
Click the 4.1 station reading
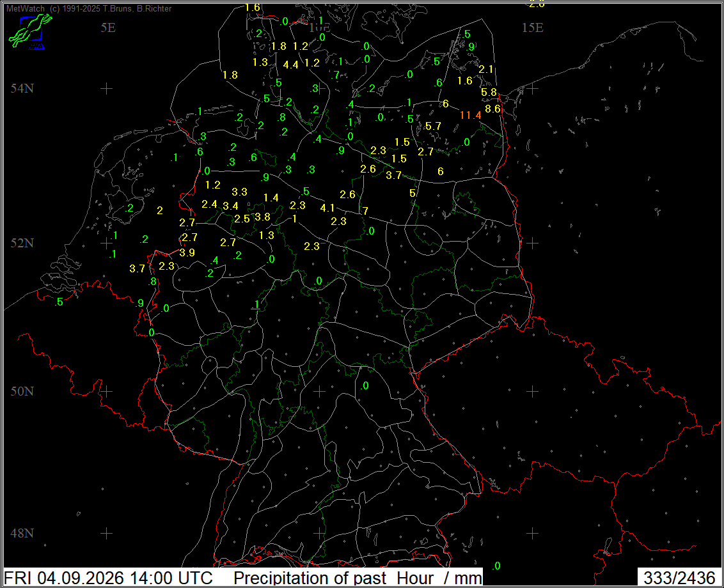(x=327, y=208)
